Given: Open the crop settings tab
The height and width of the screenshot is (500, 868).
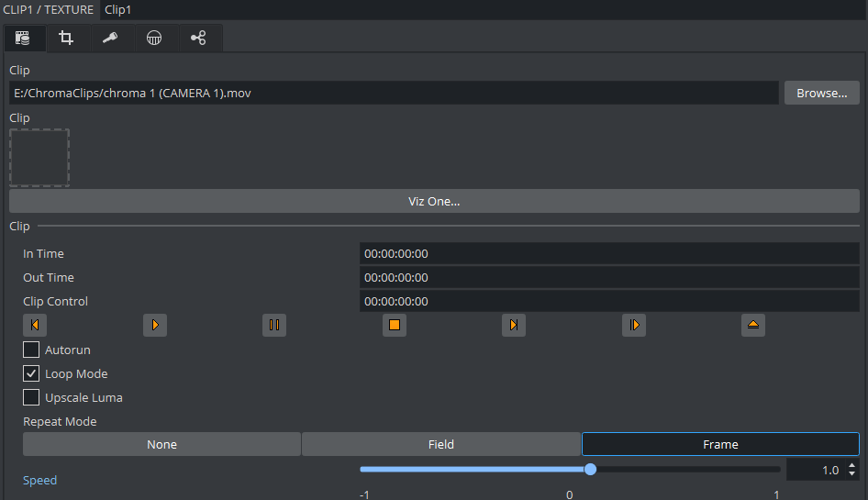Looking at the screenshot, I should pos(66,38).
